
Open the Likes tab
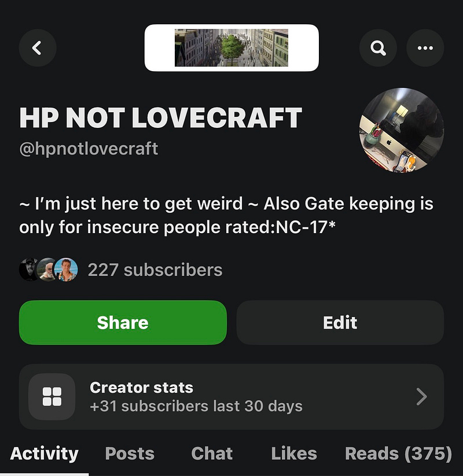pyautogui.click(x=294, y=453)
